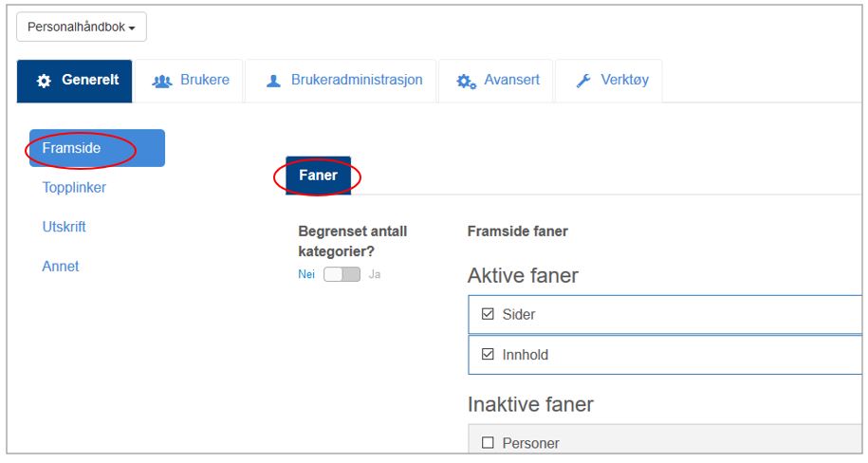Click the Ja label next to toggle
The height and width of the screenshot is (463, 868).
click(x=374, y=274)
